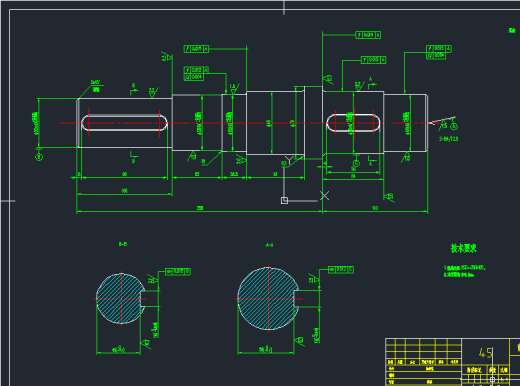Select datum C circle below right keyway
The width and height of the screenshot is (520, 386).
click(356, 163)
